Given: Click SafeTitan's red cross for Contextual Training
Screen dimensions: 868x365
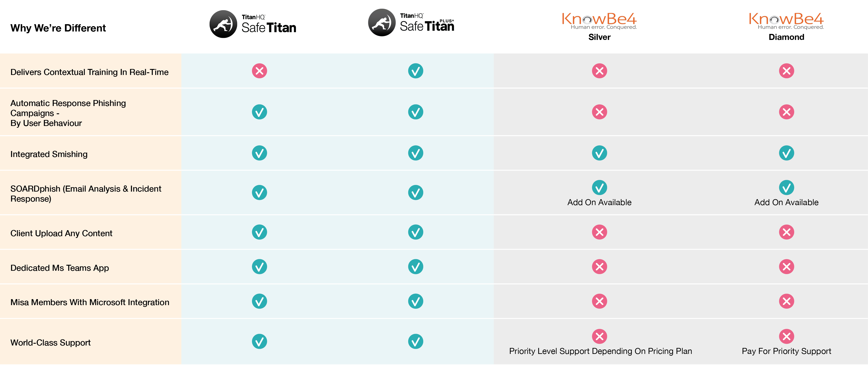Looking at the screenshot, I should (x=259, y=71).
